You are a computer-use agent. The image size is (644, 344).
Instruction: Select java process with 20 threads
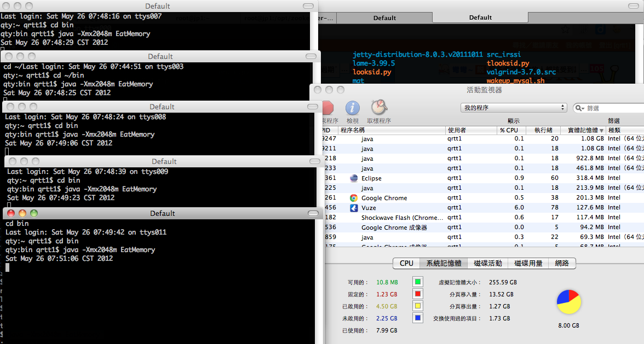[483, 138]
